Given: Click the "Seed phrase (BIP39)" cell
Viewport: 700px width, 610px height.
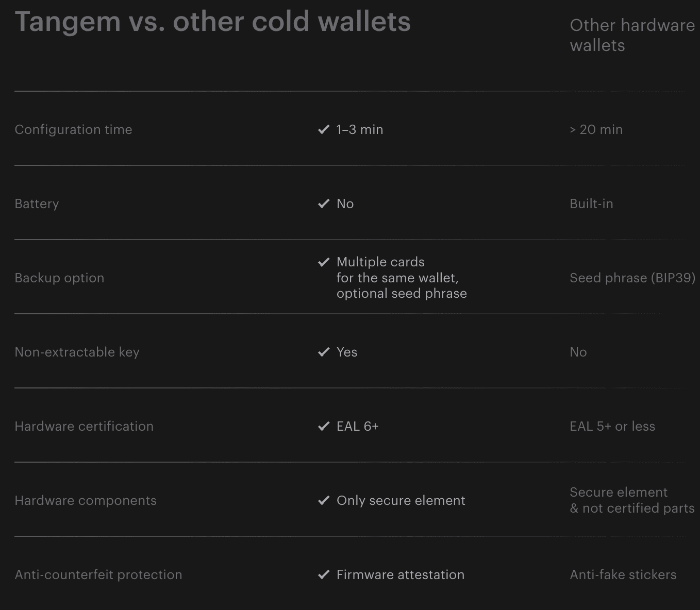Looking at the screenshot, I should point(632,278).
